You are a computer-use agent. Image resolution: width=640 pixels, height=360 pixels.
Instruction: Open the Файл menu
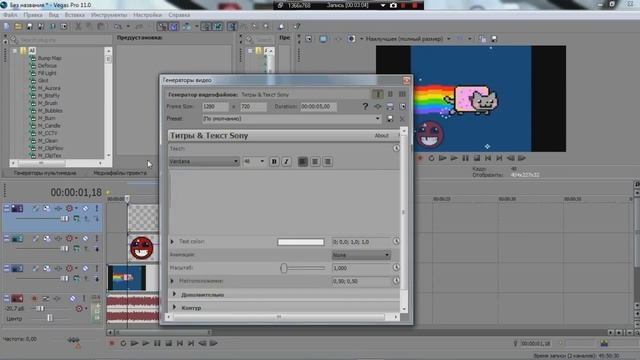pyautogui.click(x=10, y=15)
